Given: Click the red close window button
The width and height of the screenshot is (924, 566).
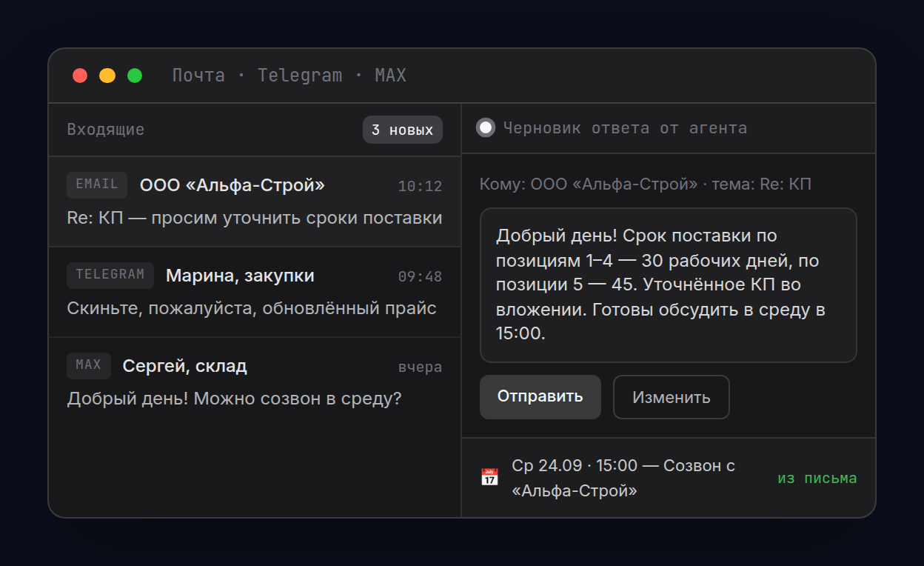Looking at the screenshot, I should pos(80,76).
